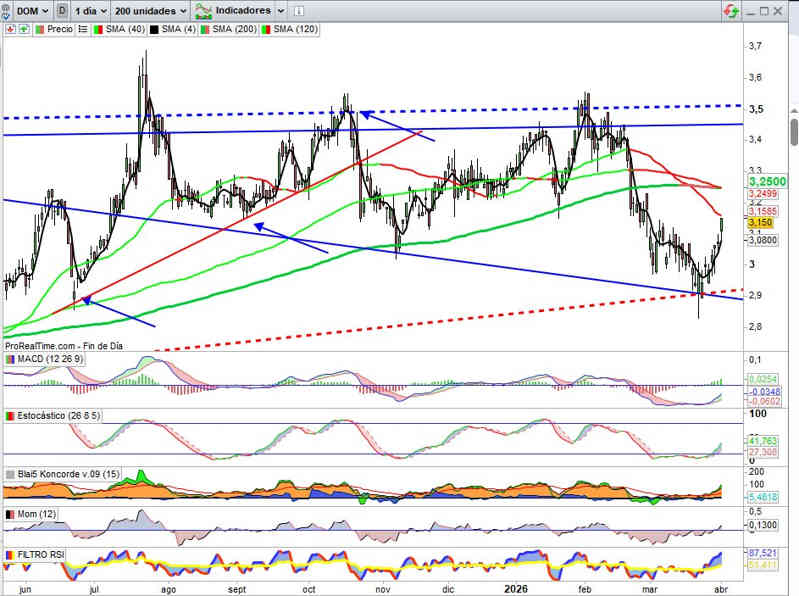This screenshot has width=799, height=596.
Task: Click the red-green refresh arrows icon
Action: (731, 10)
